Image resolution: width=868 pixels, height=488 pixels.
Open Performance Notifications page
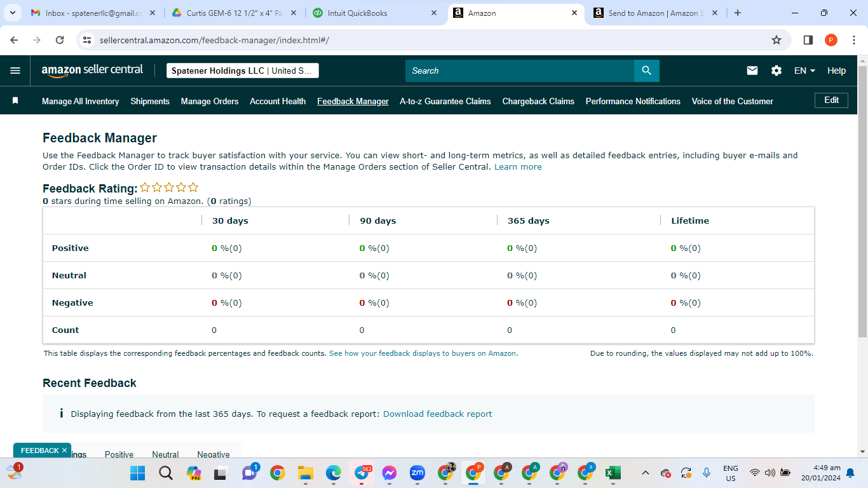pyautogui.click(x=633, y=101)
